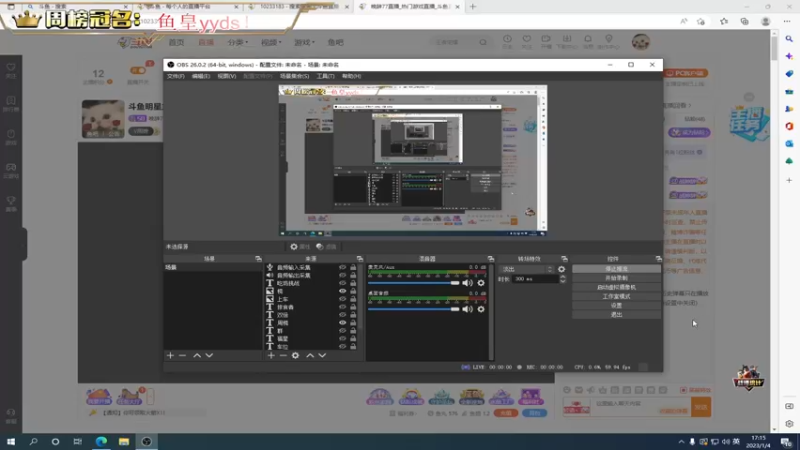
Task: Remove selected source with minus icon in Sources panel
Action: click(x=283, y=355)
